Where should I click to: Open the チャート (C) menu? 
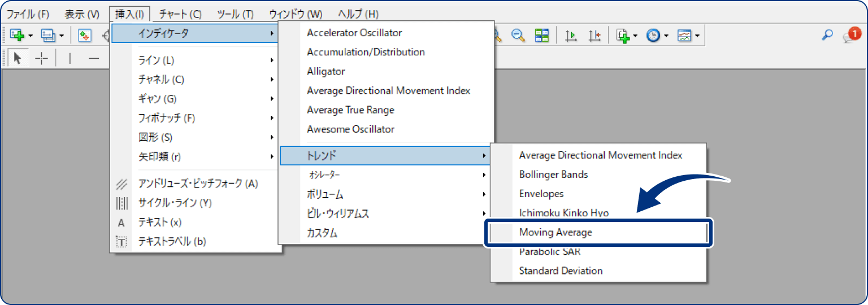(x=180, y=14)
